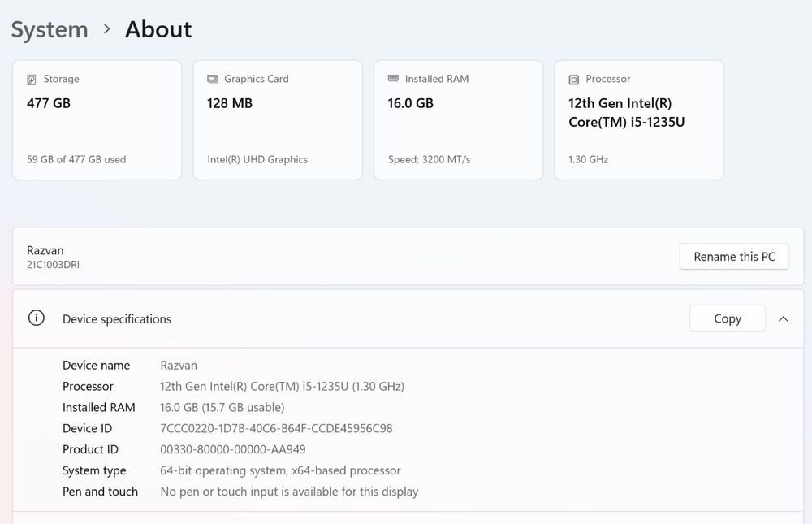812x524 pixels.
Task: Click the 59 GB of 477 GB used text
Action: click(x=76, y=160)
